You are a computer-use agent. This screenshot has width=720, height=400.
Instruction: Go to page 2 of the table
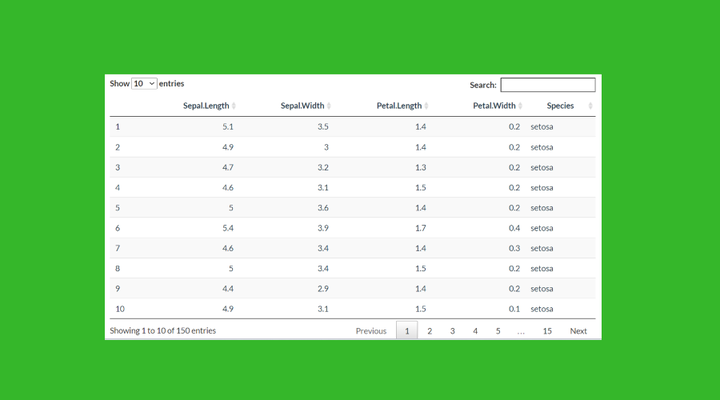click(429, 331)
